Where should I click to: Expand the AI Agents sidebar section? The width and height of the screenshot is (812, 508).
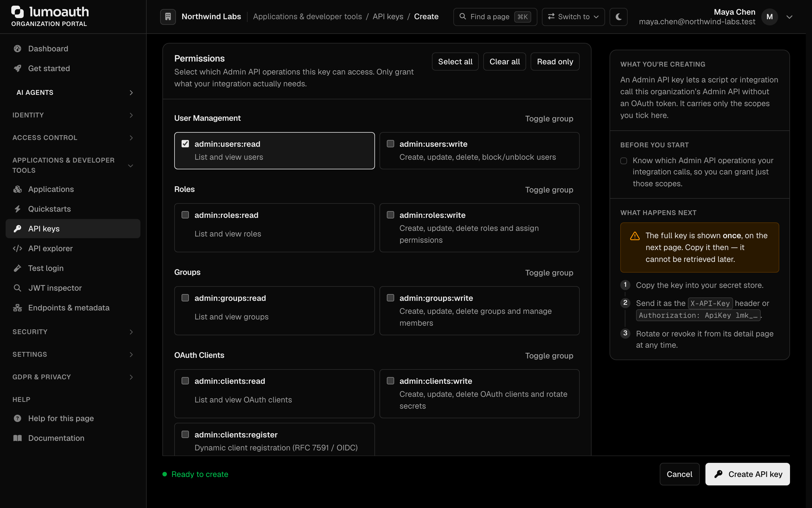point(73,92)
